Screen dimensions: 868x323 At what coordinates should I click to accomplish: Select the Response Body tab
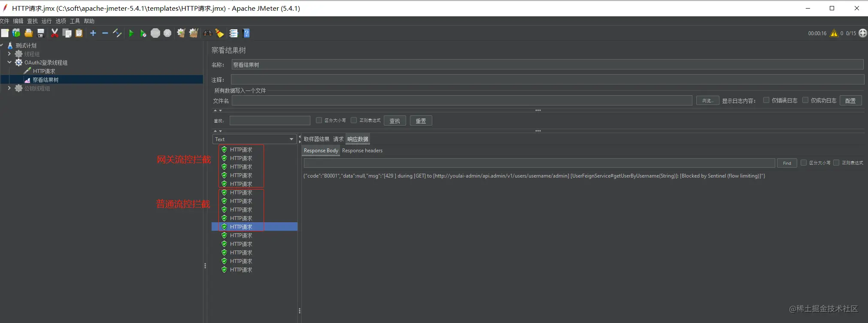point(321,151)
